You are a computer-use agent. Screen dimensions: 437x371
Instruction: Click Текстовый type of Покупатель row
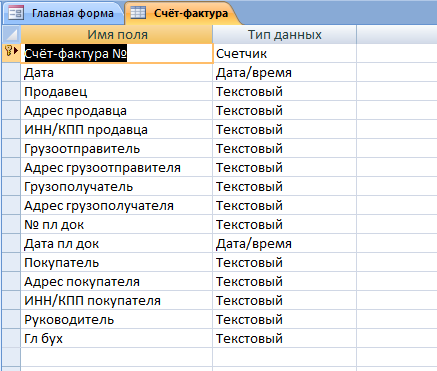pyautogui.click(x=284, y=262)
